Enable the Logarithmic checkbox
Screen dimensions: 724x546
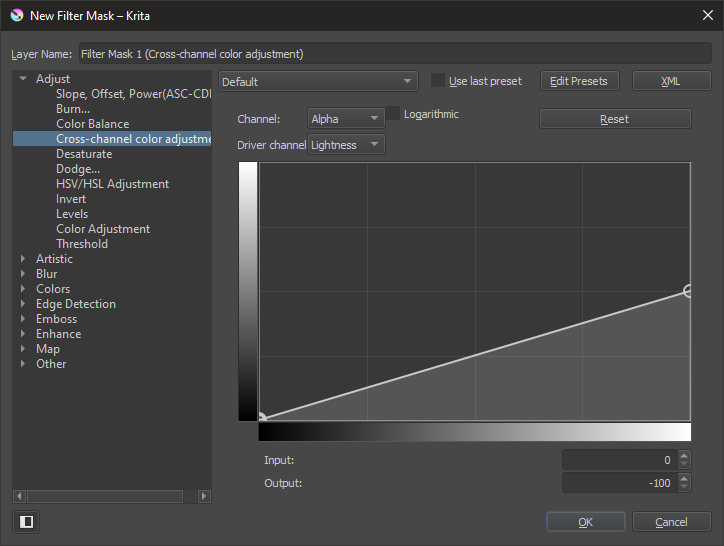coord(392,113)
